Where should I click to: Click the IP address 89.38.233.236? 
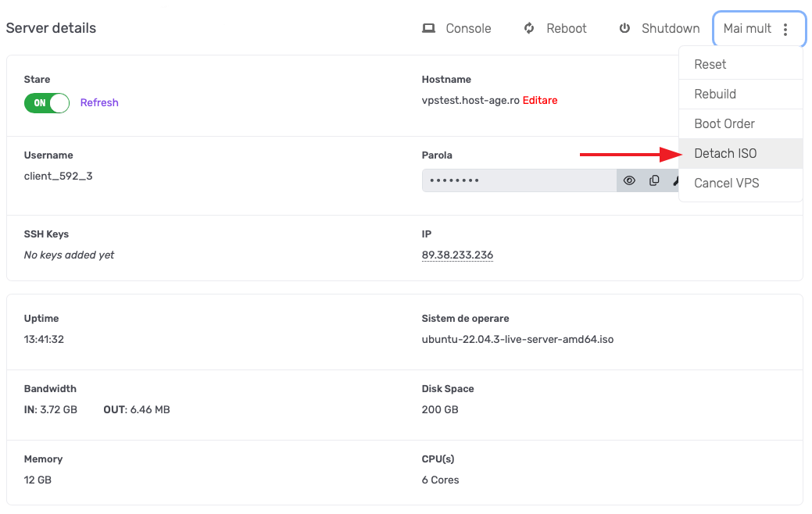[x=457, y=255]
